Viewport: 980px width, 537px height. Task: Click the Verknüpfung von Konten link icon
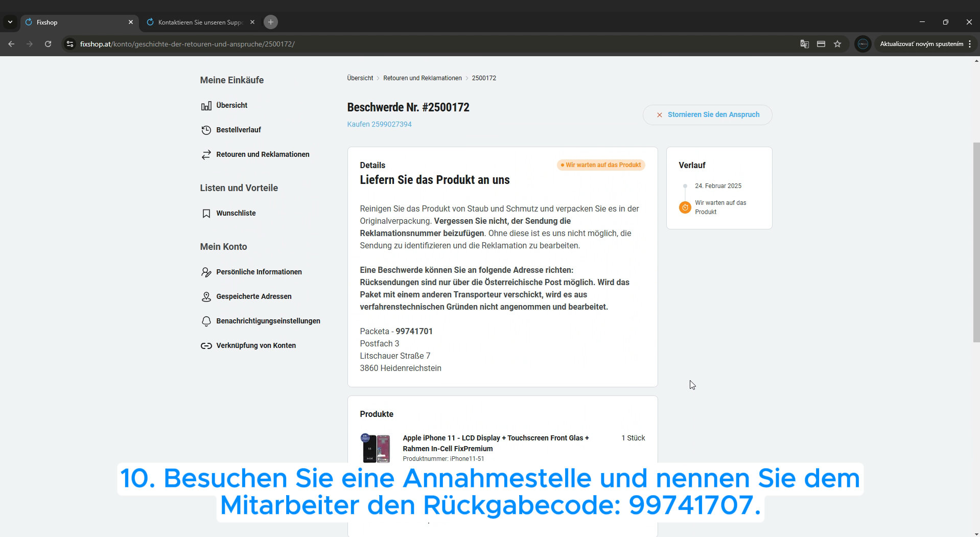[x=206, y=346]
